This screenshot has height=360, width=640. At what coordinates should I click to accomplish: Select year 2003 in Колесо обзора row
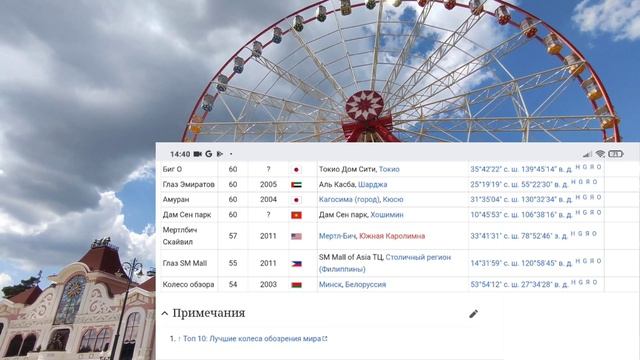[x=268, y=284]
